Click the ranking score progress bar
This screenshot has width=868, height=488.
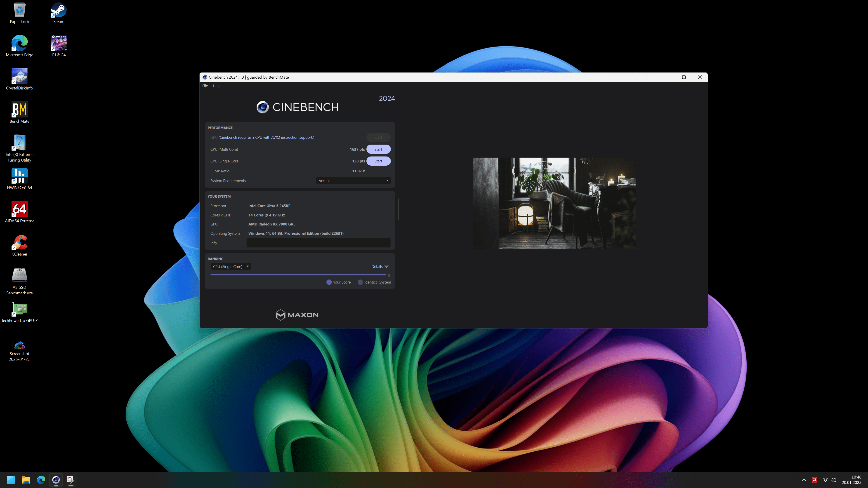298,274
